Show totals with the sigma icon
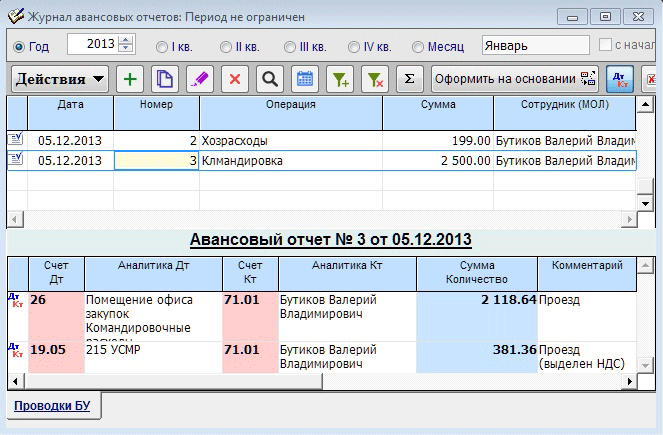Viewport: 663px width, 435px height. [410, 79]
